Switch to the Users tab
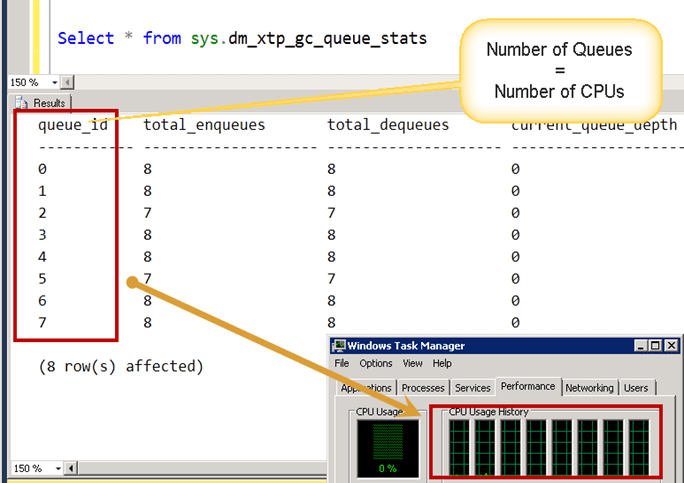Image resolution: width=684 pixels, height=483 pixels. pyautogui.click(x=636, y=388)
